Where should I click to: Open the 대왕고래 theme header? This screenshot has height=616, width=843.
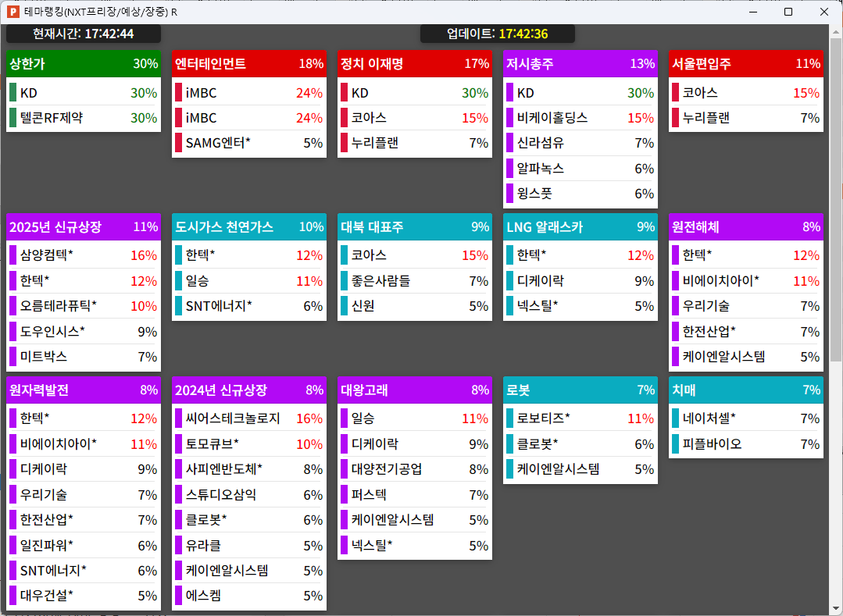pos(415,390)
